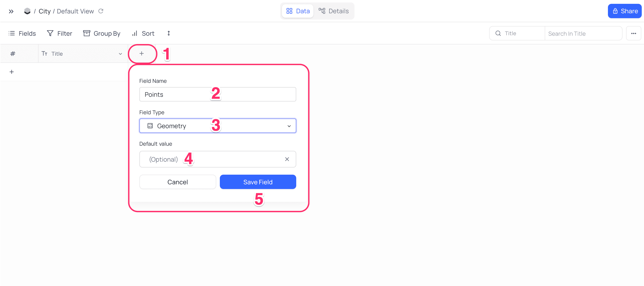Cancel the new field creation
The width and height of the screenshot is (644, 286).
177,182
